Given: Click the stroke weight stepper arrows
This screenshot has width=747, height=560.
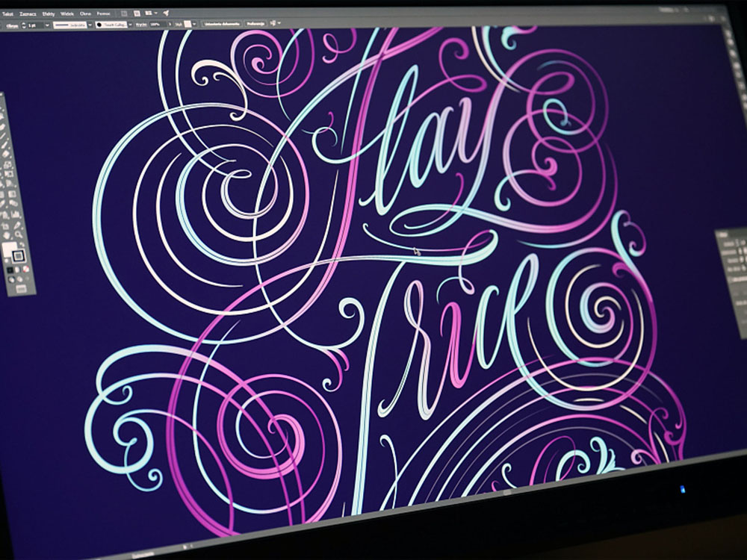Looking at the screenshot, I should pos(24,25).
